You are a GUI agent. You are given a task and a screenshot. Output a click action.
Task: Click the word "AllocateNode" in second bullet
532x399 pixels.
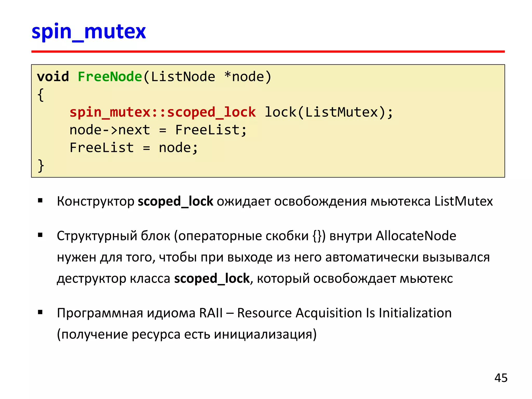click(416, 236)
